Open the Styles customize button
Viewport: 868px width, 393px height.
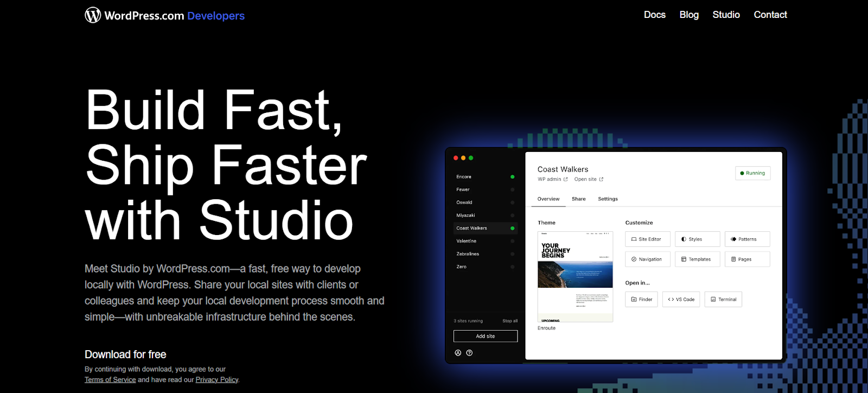[x=698, y=239]
